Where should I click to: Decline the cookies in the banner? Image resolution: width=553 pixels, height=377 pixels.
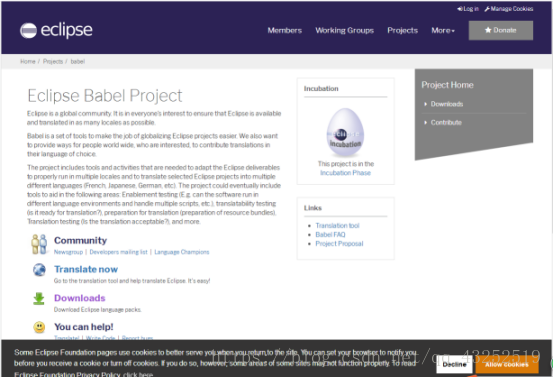[x=454, y=364]
